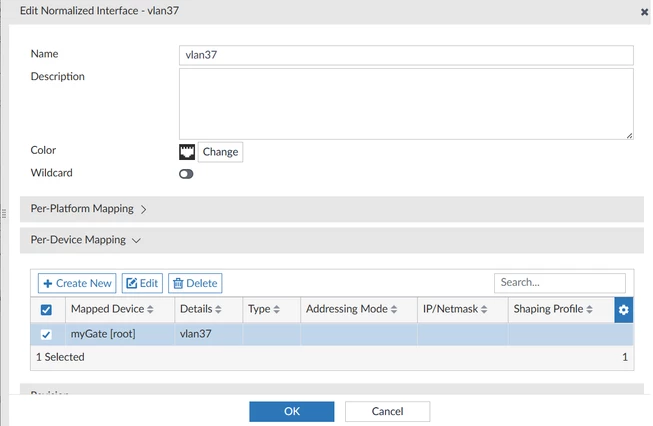Click the Name input field
The width and height of the screenshot is (653, 426).
tap(406, 55)
